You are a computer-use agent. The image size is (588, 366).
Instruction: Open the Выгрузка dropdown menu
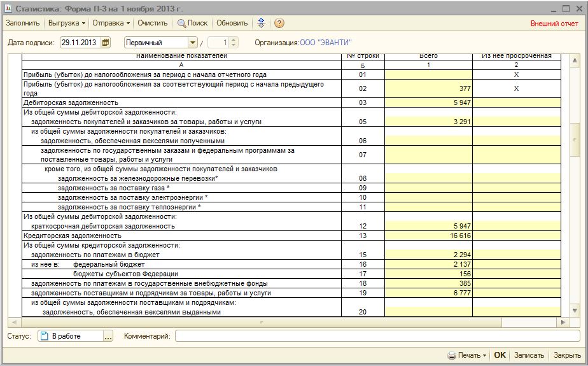coord(67,23)
